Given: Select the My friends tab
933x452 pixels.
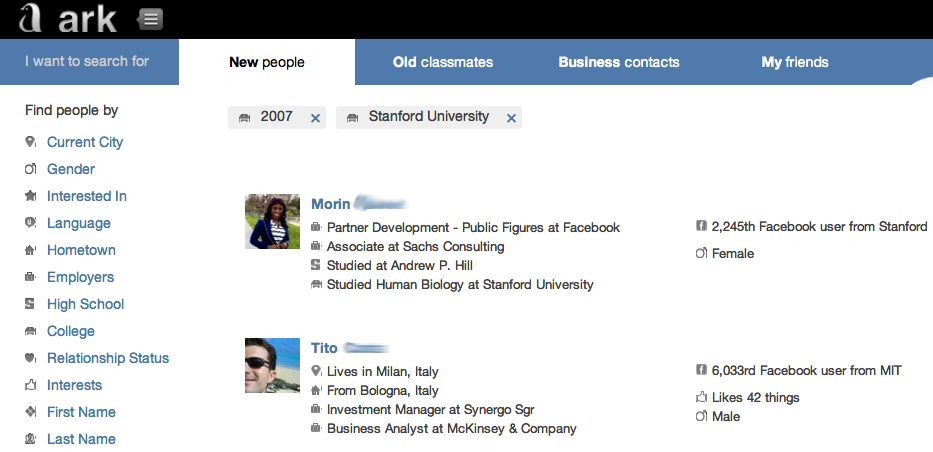Looking at the screenshot, I should tap(795, 62).
